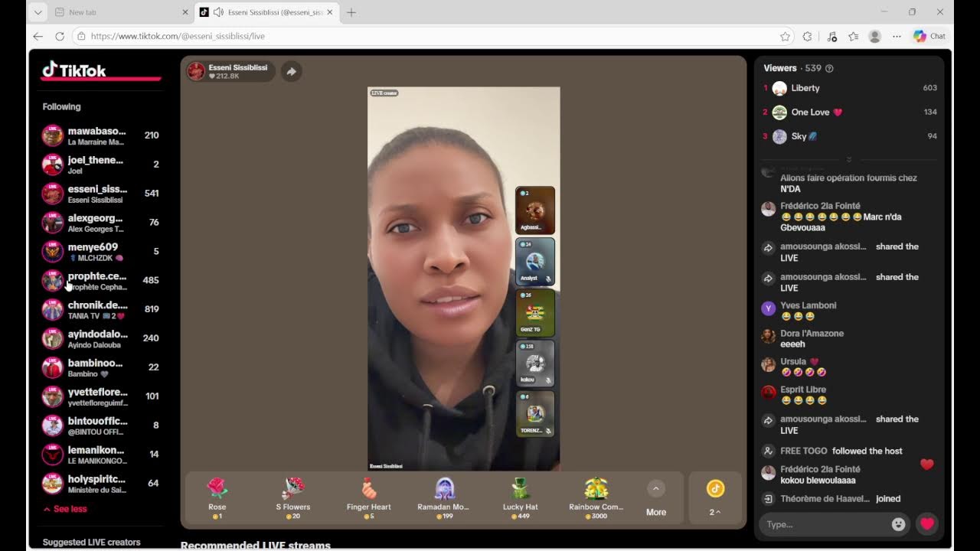Screen dimensions: 980x551
Task: Click the TikTok logo
Action: [x=74, y=70]
